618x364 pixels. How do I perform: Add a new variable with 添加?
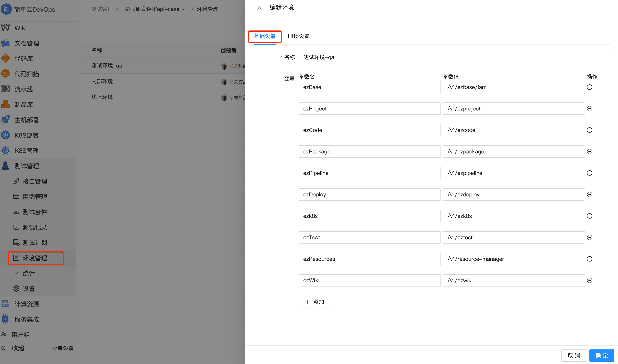point(314,302)
